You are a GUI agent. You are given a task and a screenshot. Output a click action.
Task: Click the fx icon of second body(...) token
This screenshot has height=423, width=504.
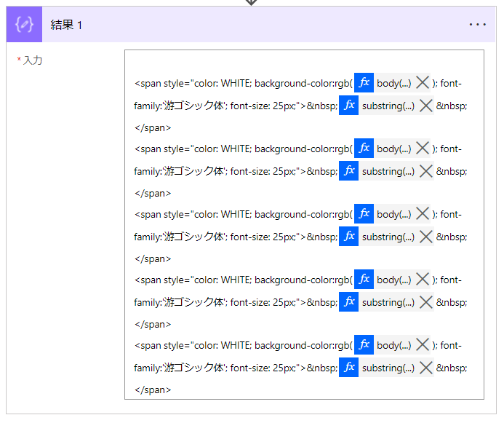coord(364,149)
